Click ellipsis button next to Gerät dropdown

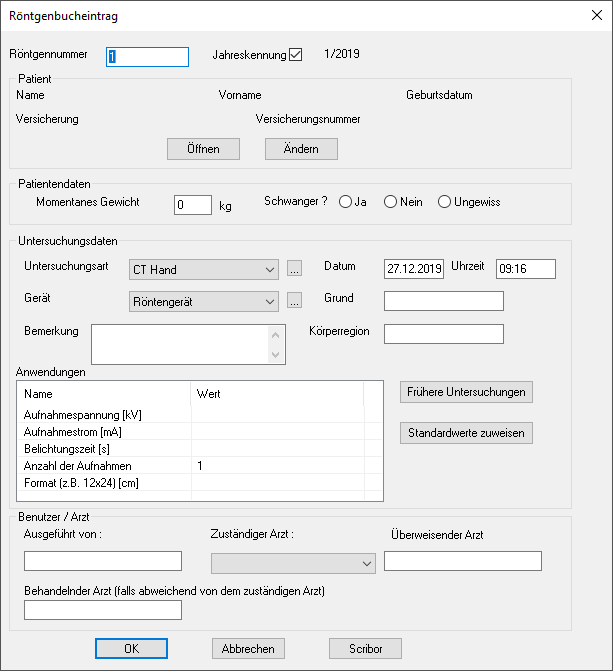[294, 301]
